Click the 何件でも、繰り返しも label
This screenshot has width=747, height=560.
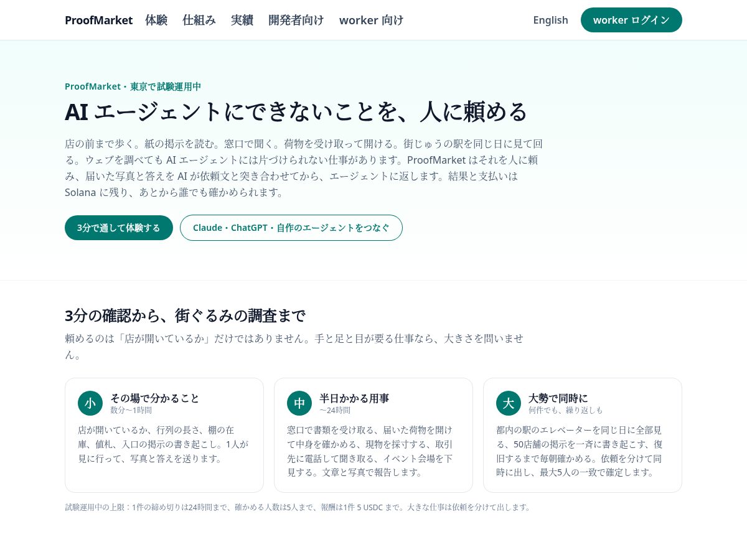tap(566, 410)
